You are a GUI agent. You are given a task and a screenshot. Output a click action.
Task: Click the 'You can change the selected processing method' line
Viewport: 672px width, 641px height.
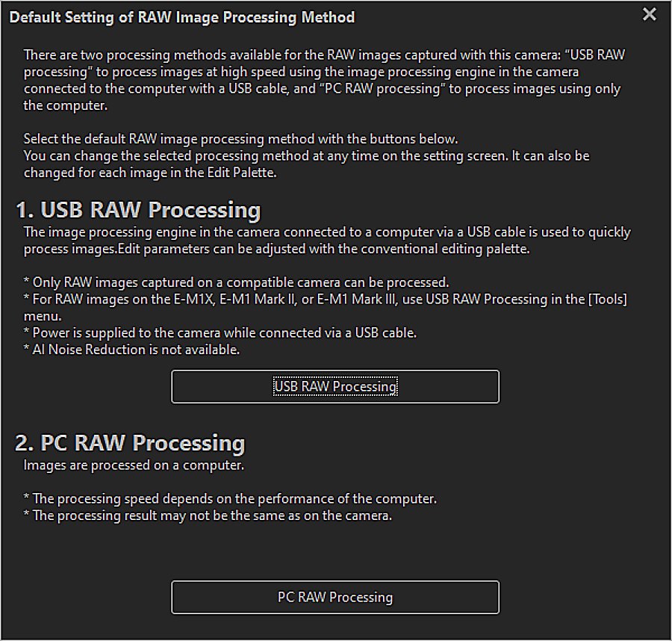pos(307,155)
